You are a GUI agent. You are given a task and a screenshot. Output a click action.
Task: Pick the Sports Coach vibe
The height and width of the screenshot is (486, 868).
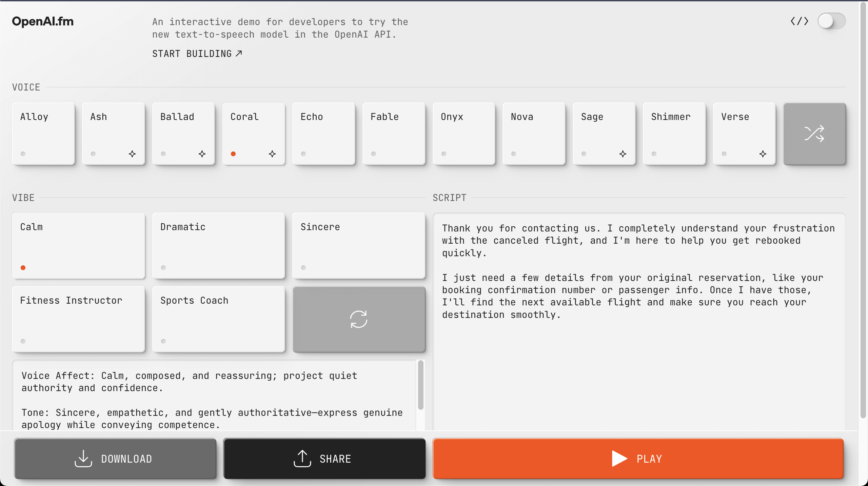[x=218, y=319]
